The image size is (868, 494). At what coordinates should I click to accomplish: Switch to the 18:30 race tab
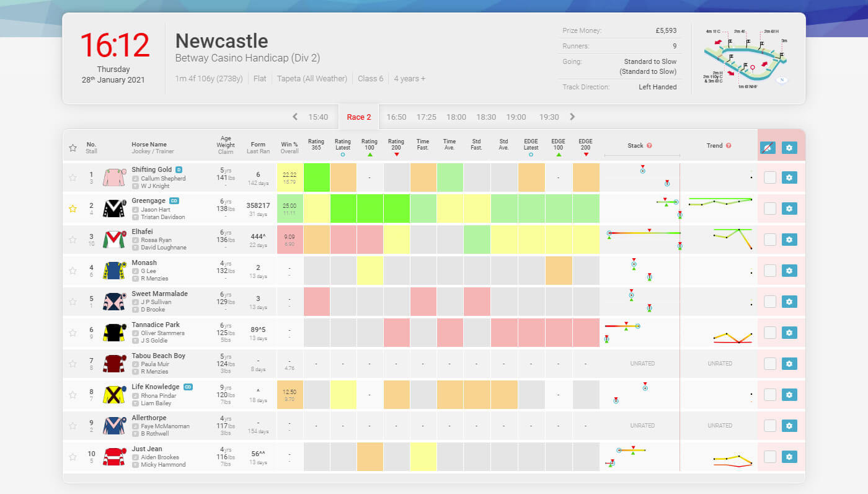pyautogui.click(x=485, y=117)
